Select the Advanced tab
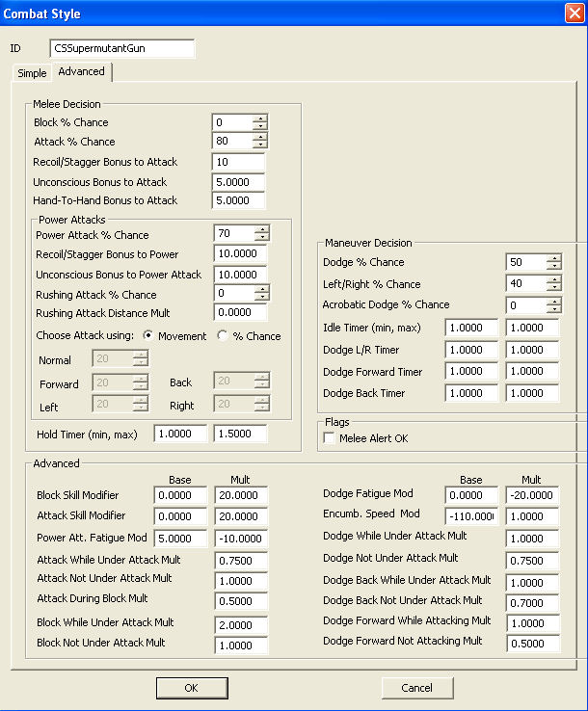This screenshot has width=588, height=711. pyautogui.click(x=82, y=71)
